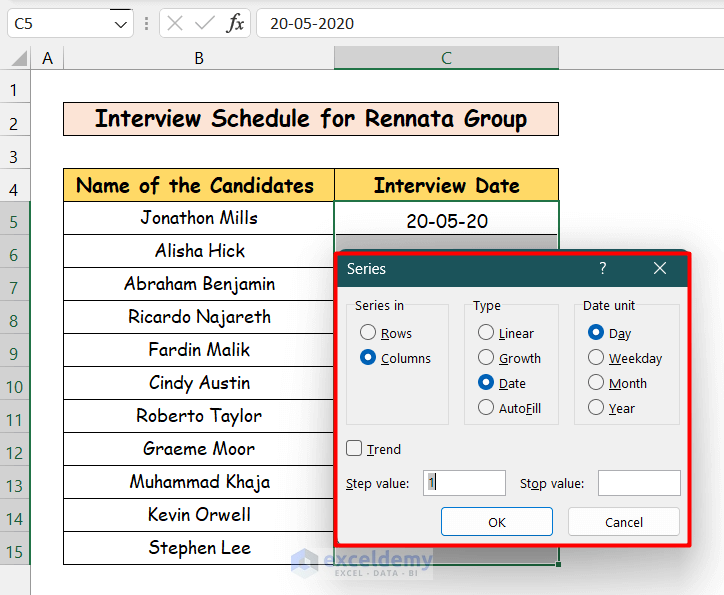Select the row 9 header
Image resolution: width=724 pixels, height=595 pixels.
[14, 351]
